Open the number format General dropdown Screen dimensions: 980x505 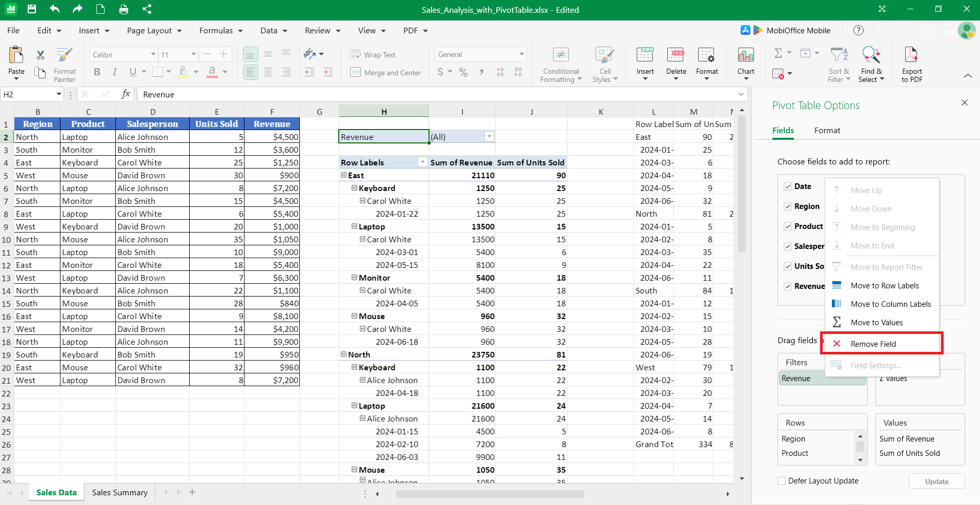[521, 54]
